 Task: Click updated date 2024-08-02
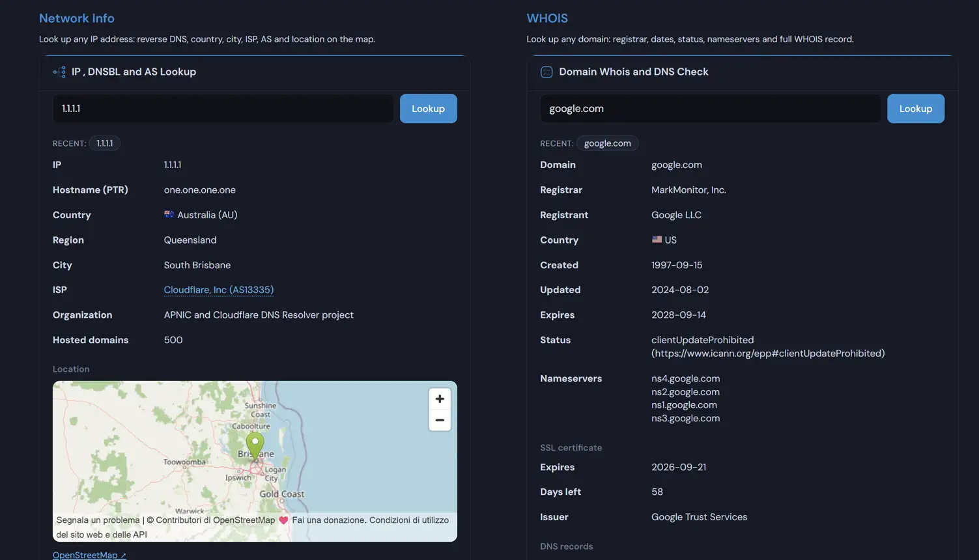pos(680,290)
